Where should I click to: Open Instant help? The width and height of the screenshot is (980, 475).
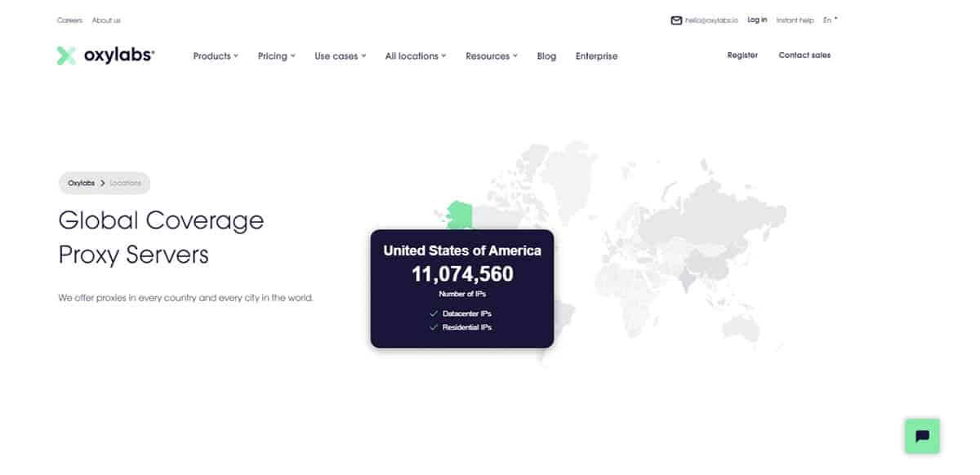(795, 20)
